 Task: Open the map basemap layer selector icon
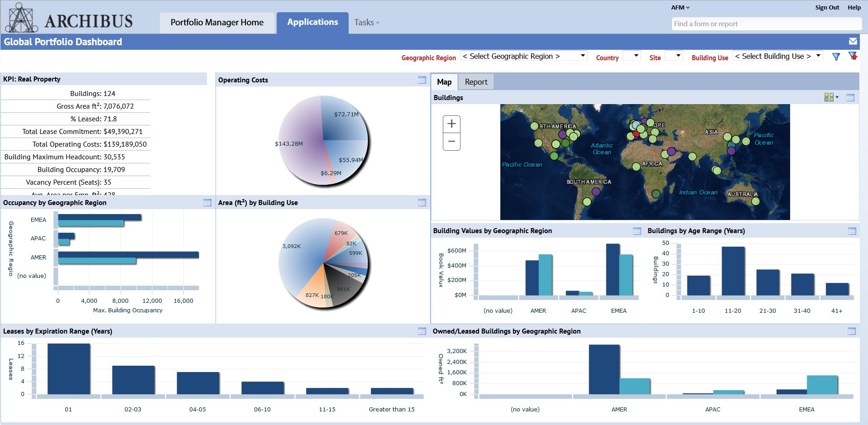tap(831, 97)
